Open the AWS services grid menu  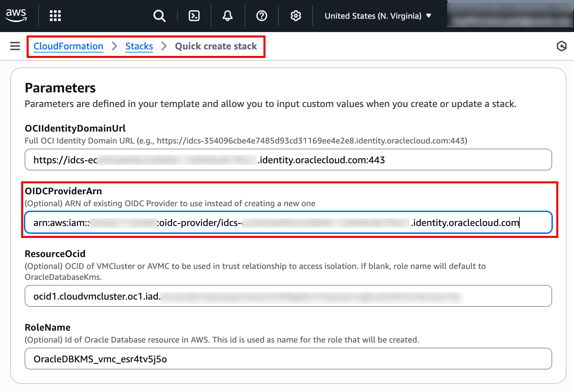[x=55, y=16]
